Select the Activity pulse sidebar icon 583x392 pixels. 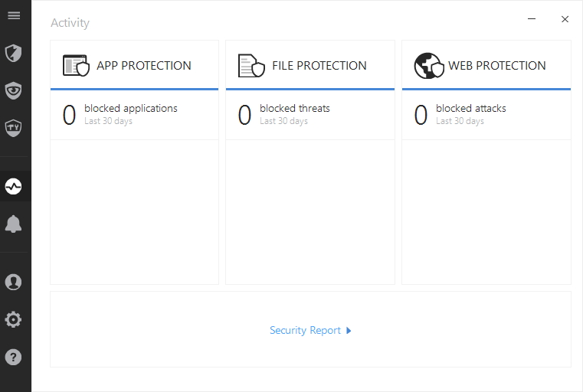point(13,186)
